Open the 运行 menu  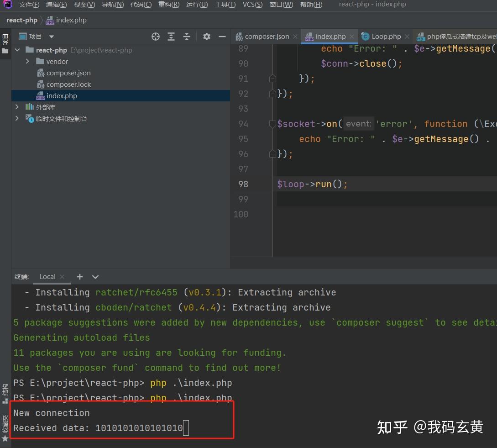click(197, 5)
